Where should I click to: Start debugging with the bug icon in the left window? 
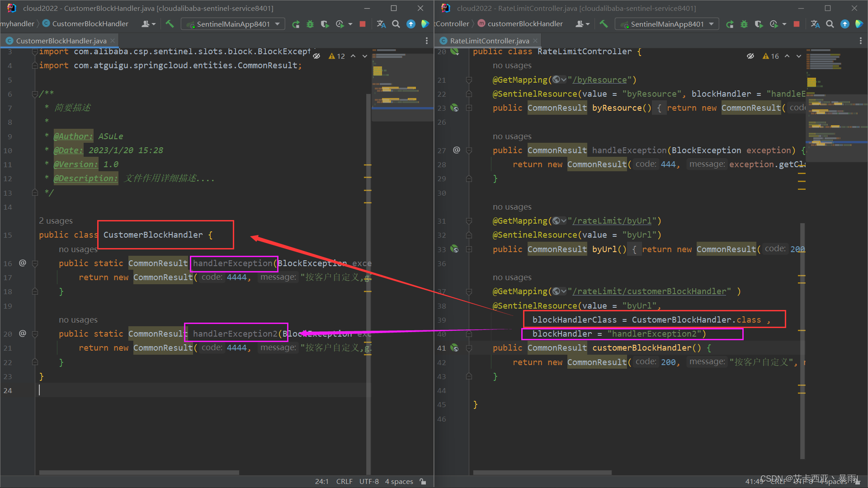(310, 24)
